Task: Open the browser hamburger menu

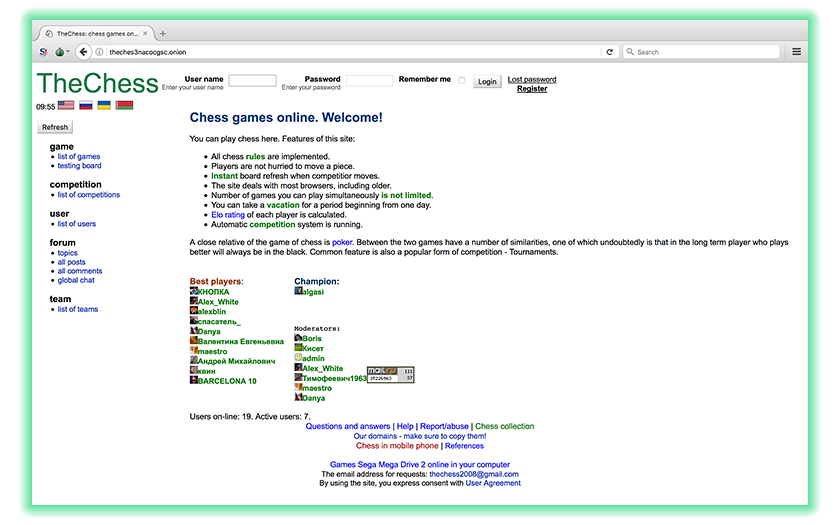Action: coord(796,52)
